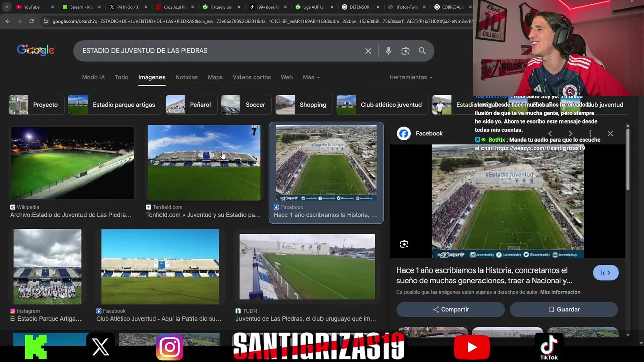Open the Tenfield.com stadium thumbnail
Screen dimensions: 644x362
pyautogui.click(x=204, y=162)
